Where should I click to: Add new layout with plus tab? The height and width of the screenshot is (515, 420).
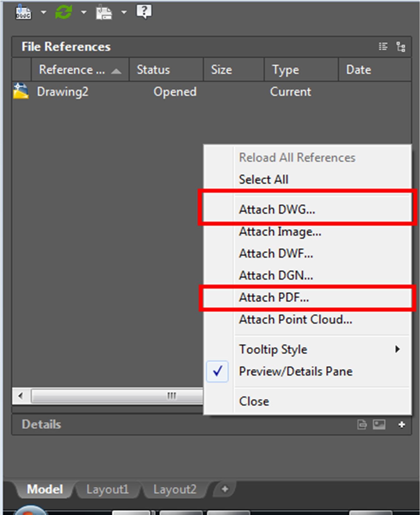(225, 489)
